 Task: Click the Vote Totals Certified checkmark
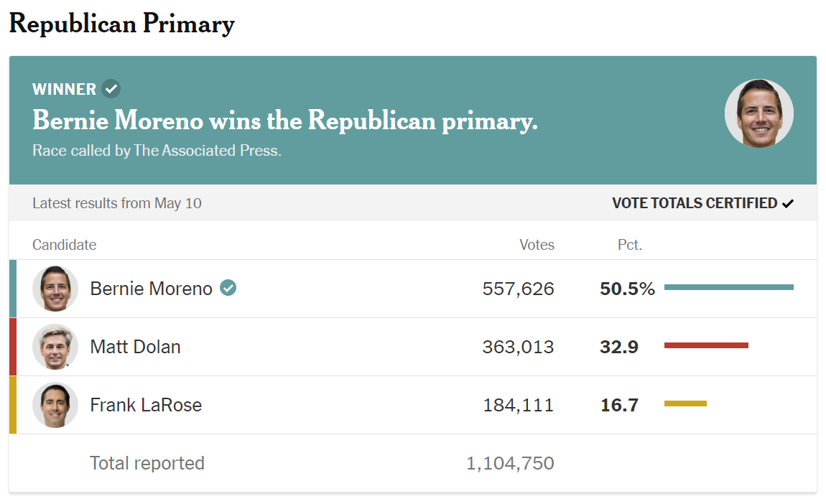788,204
